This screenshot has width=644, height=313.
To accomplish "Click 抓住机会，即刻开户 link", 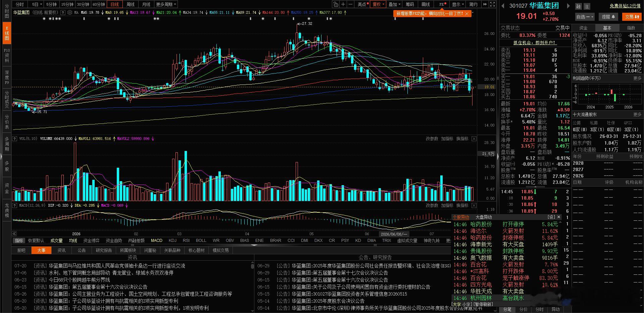I will point(535,43).
